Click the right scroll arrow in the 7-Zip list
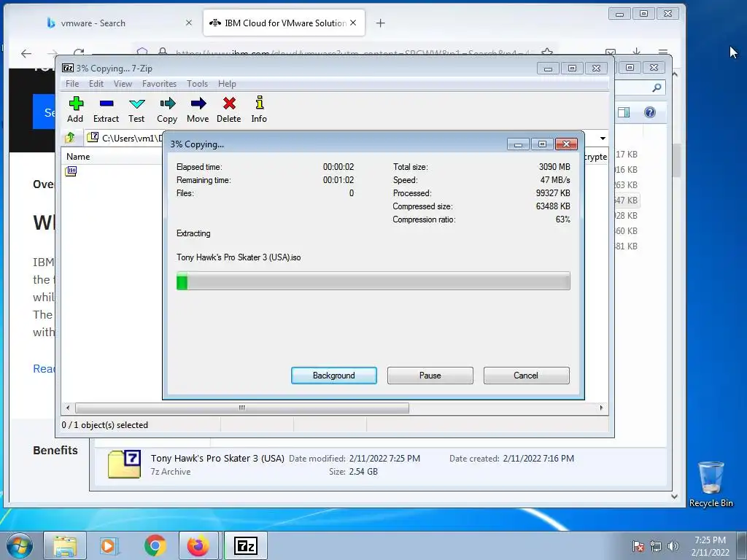The image size is (747, 560). (x=601, y=408)
